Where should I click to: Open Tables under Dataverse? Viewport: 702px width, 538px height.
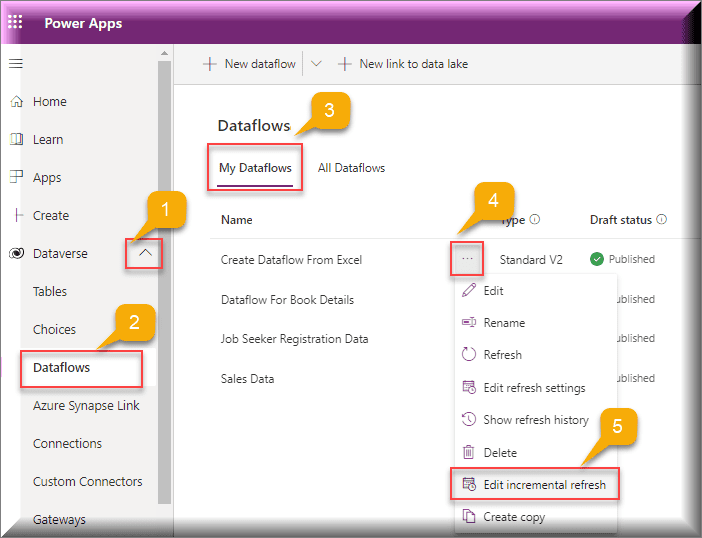(50, 291)
